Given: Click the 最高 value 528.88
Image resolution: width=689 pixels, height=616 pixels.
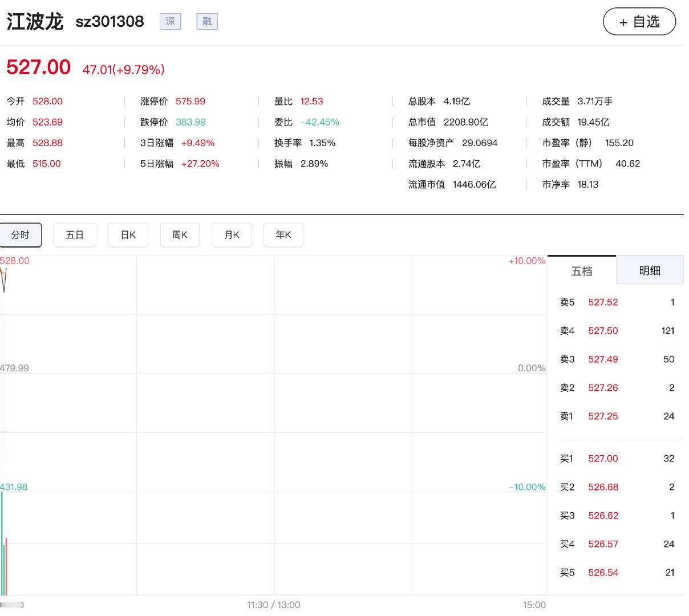Looking at the screenshot, I should (x=47, y=143).
